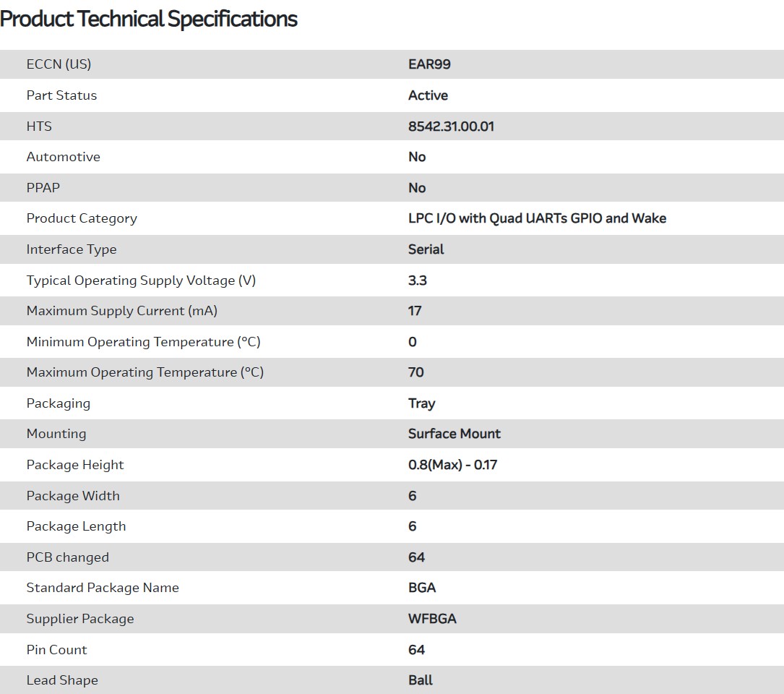784x694 pixels.
Task: Click the 0.8(Max) - 0.17 height value
Action: tap(452, 465)
